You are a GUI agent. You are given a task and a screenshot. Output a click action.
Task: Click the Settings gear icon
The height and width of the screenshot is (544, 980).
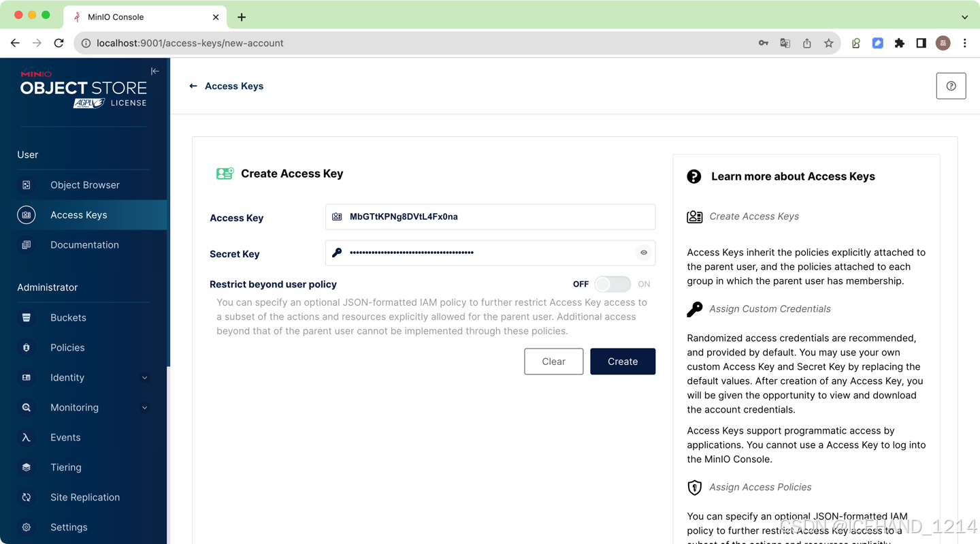[27, 528]
